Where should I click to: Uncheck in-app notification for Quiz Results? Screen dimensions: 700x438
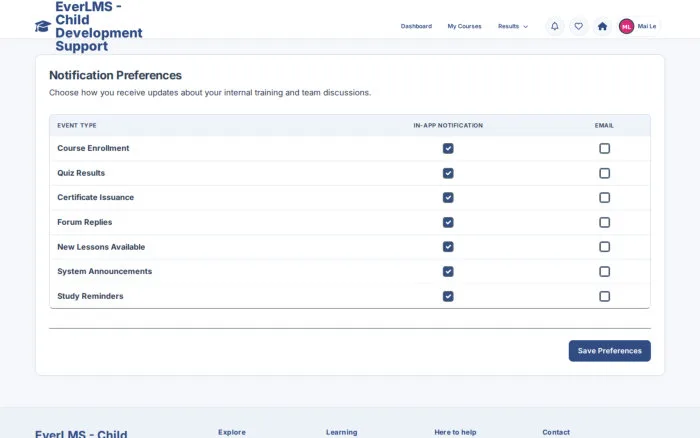pyautogui.click(x=448, y=173)
